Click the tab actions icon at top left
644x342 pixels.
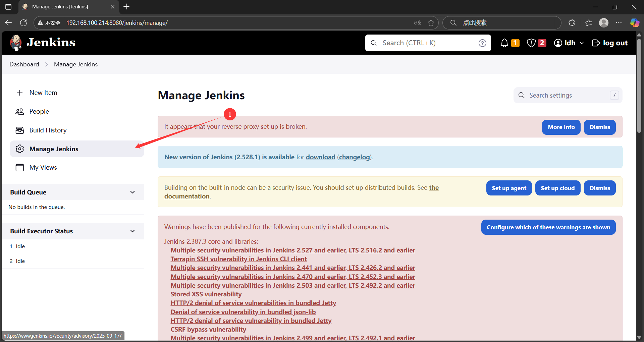coord(8,7)
